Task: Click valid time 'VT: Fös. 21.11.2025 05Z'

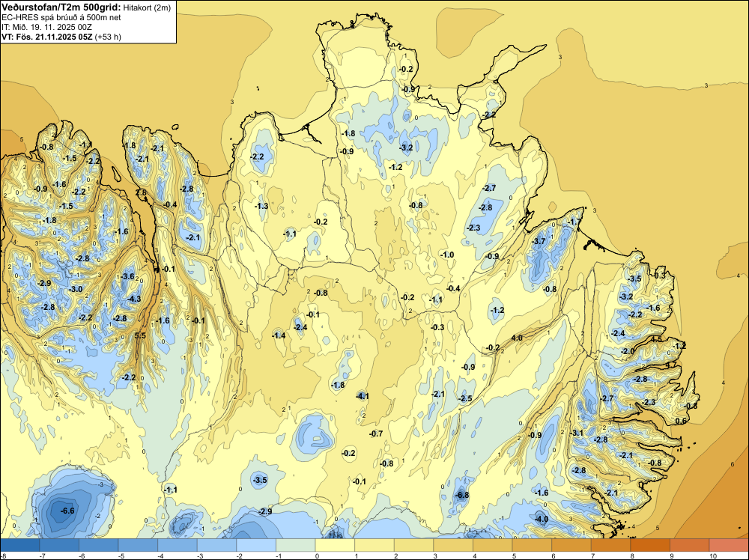Action: (47, 37)
